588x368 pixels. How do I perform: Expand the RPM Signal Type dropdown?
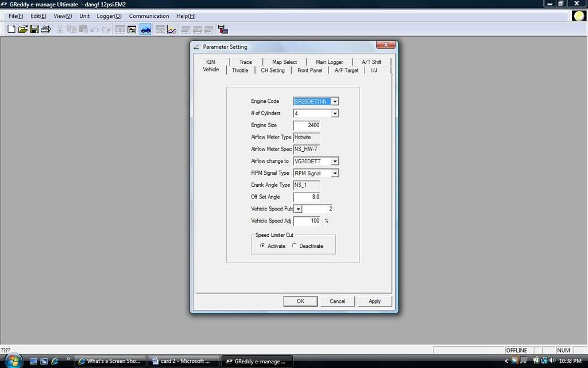click(335, 174)
